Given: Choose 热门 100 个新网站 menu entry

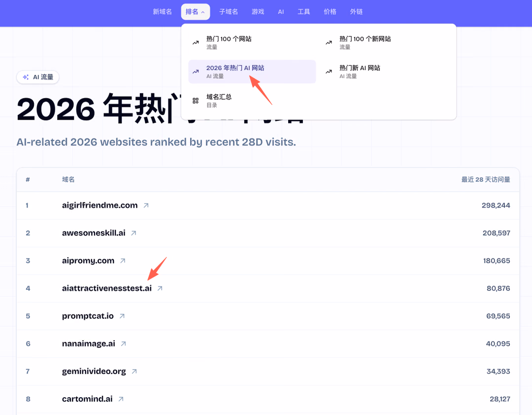Looking at the screenshot, I should pyautogui.click(x=385, y=42).
